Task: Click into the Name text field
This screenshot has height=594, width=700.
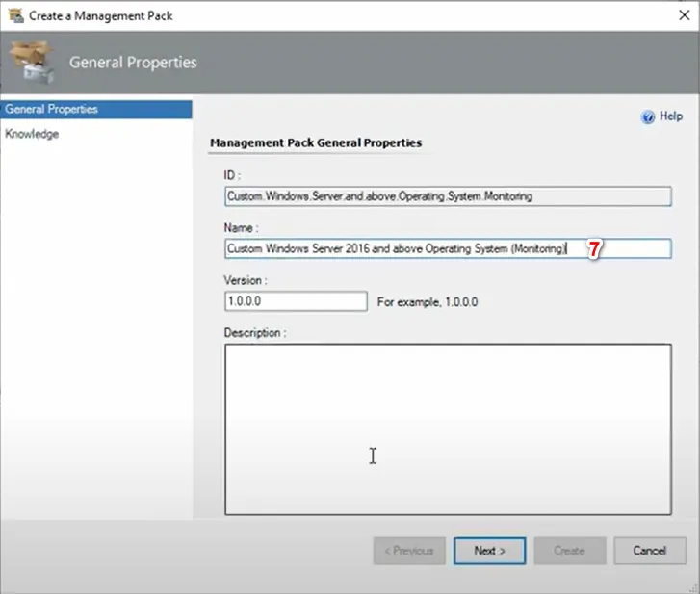Action: pos(448,248)
